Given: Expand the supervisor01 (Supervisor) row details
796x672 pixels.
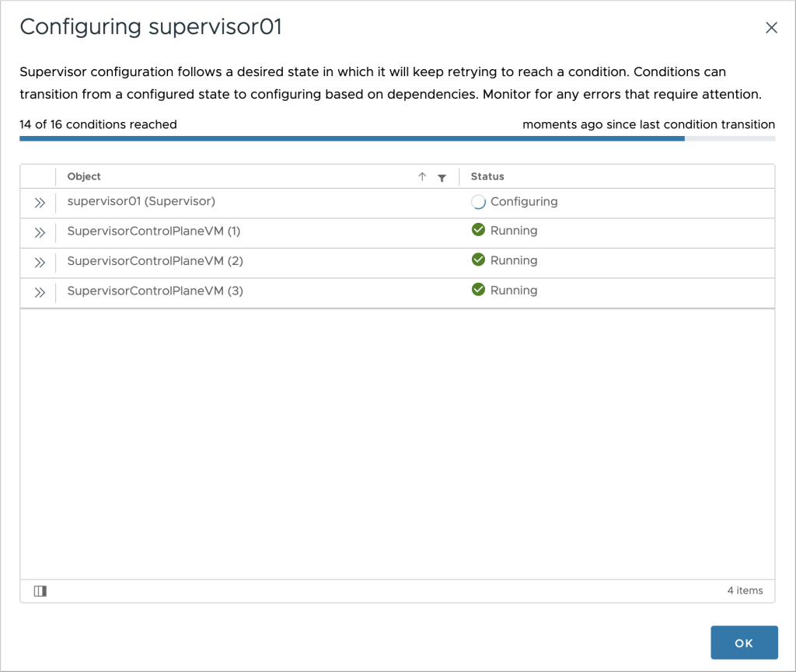Looking at the screenshot, I should click(x=40, y=203).
